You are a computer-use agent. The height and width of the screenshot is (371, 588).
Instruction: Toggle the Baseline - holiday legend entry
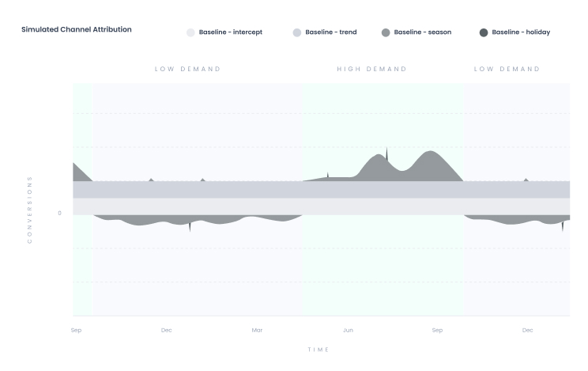click(x=514, y=32)
